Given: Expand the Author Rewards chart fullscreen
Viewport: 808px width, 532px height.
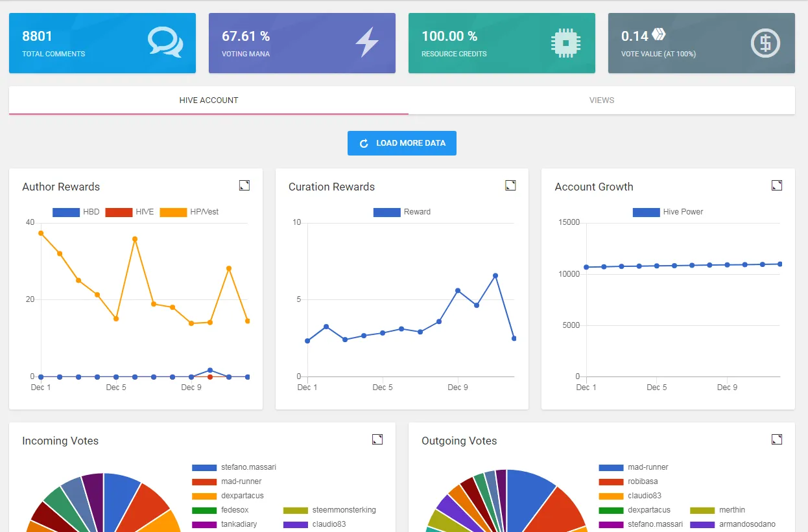Looking at the screenshot, I should pos(244,185).
